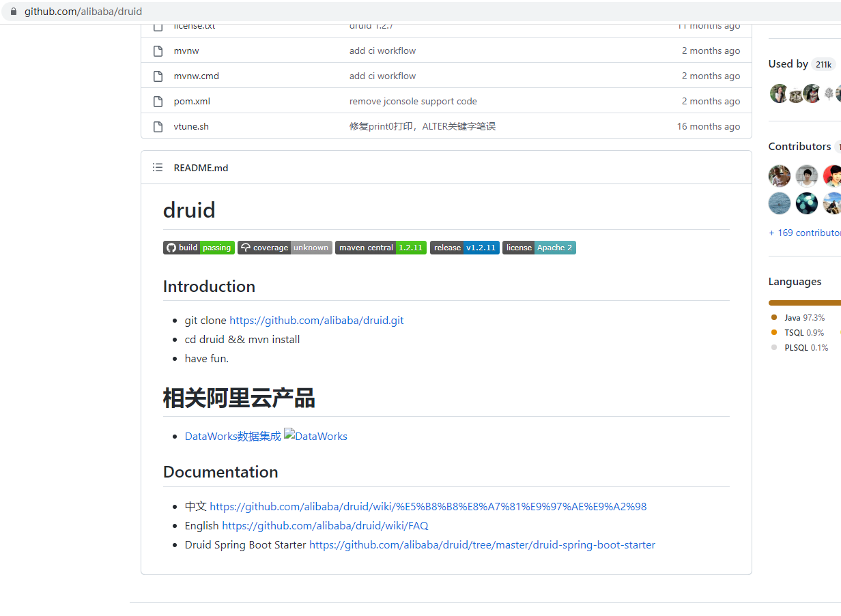Click the build passing badge
The image size is (841, 616).
[x=199, y=248]
